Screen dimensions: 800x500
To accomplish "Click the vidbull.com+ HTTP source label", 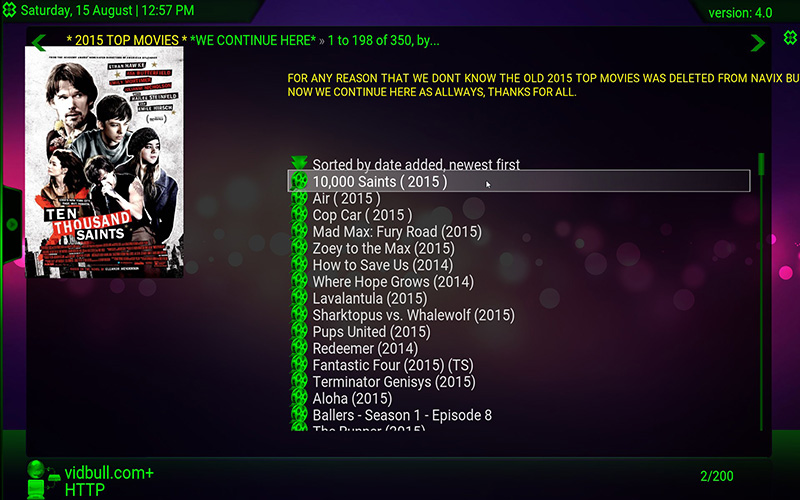I will click(x=109, y=481).
